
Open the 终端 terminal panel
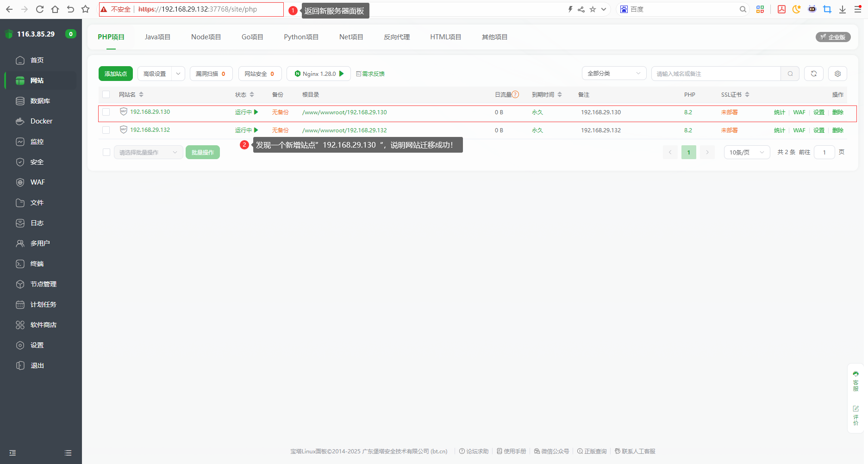pos(38,263)
